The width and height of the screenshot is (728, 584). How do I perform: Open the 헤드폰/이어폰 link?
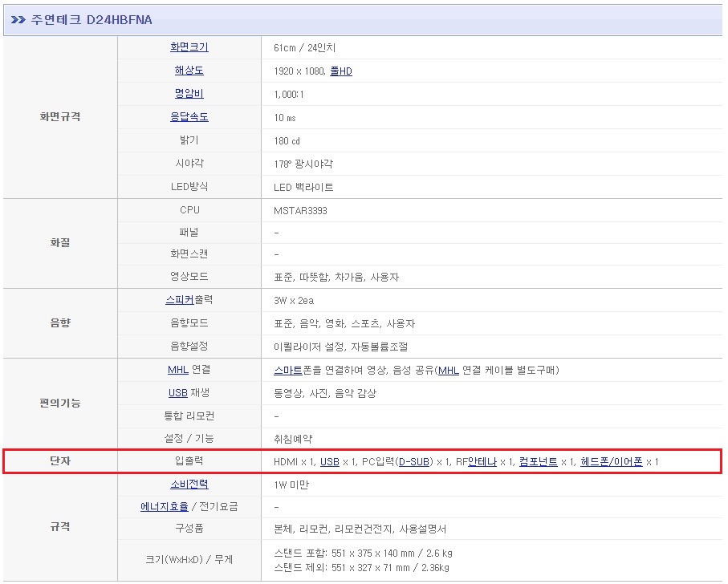click(x=612, y=462)
